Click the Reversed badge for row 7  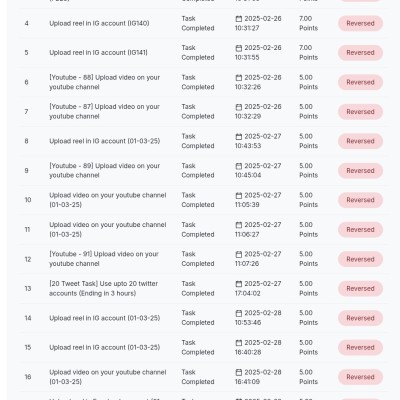pyautogui.click(x=360, y=112)
